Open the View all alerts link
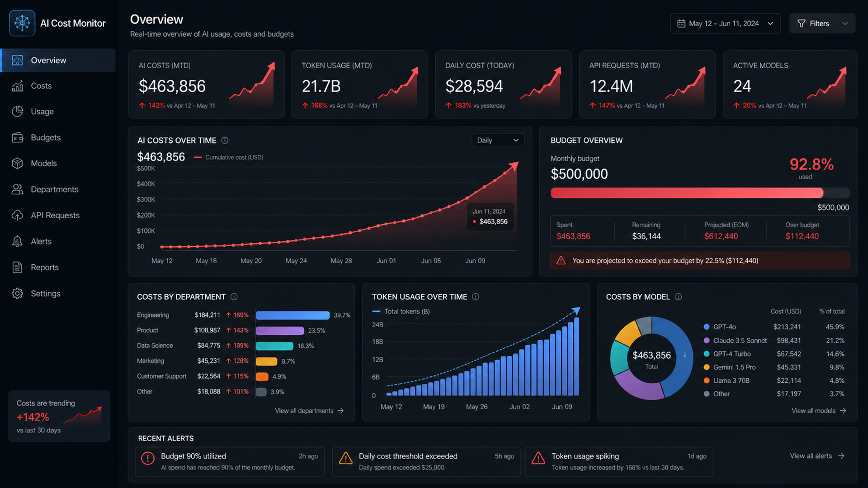The image size is (868, 488). (817, 456)
